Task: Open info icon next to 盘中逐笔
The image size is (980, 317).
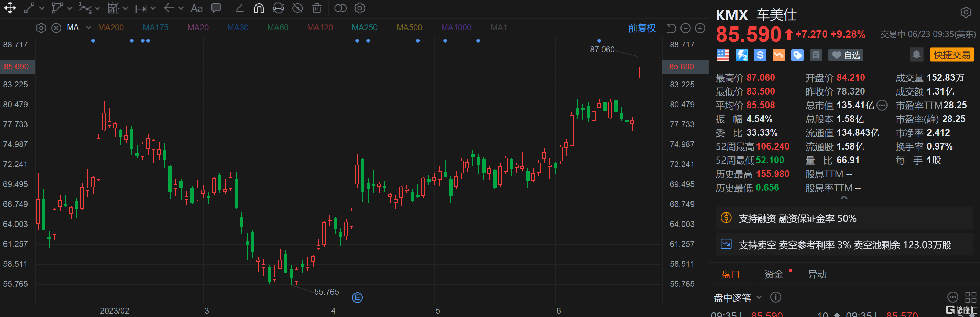Action: click(775, 297)
